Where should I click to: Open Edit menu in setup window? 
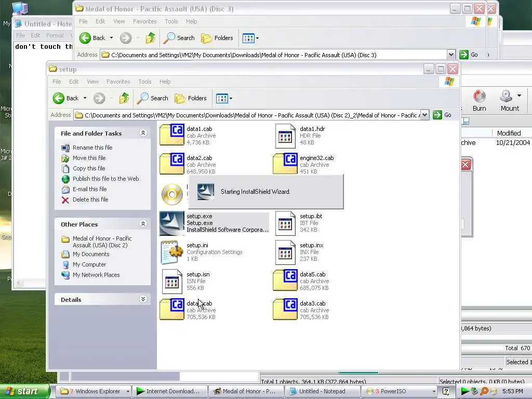click(x=74, y=82)
